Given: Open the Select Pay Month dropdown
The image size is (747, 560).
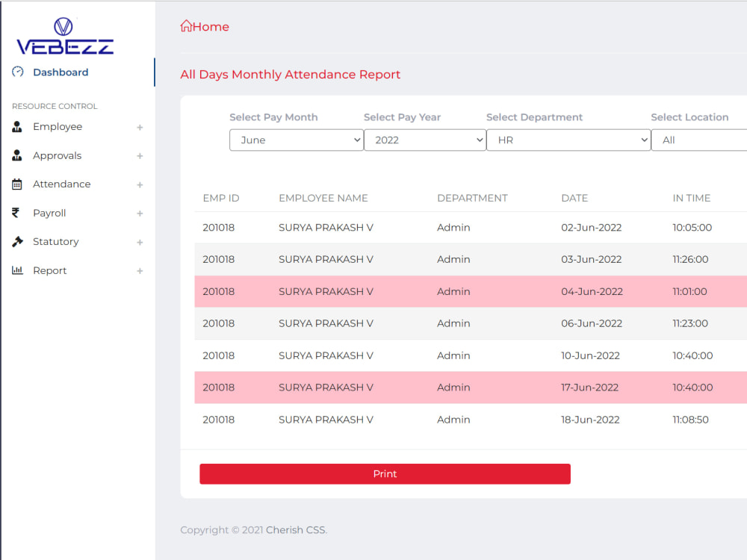Looking at the screenshot, I should click(297, 140).
